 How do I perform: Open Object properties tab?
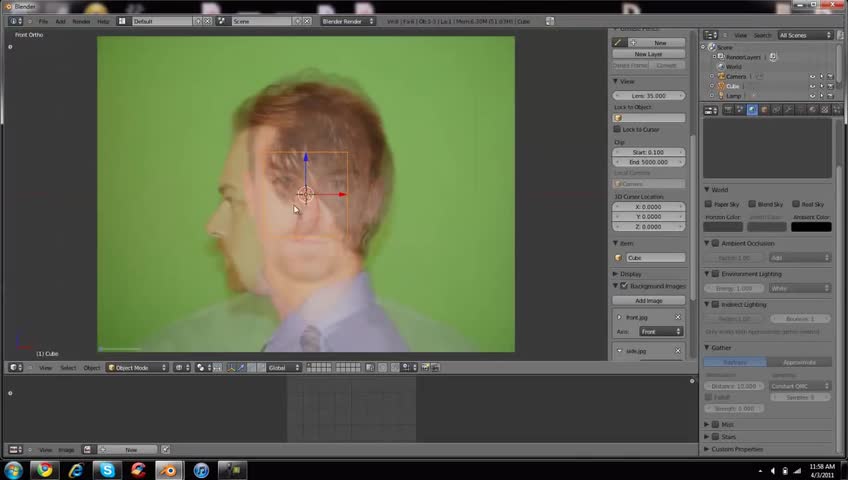(x=764, y=110)
